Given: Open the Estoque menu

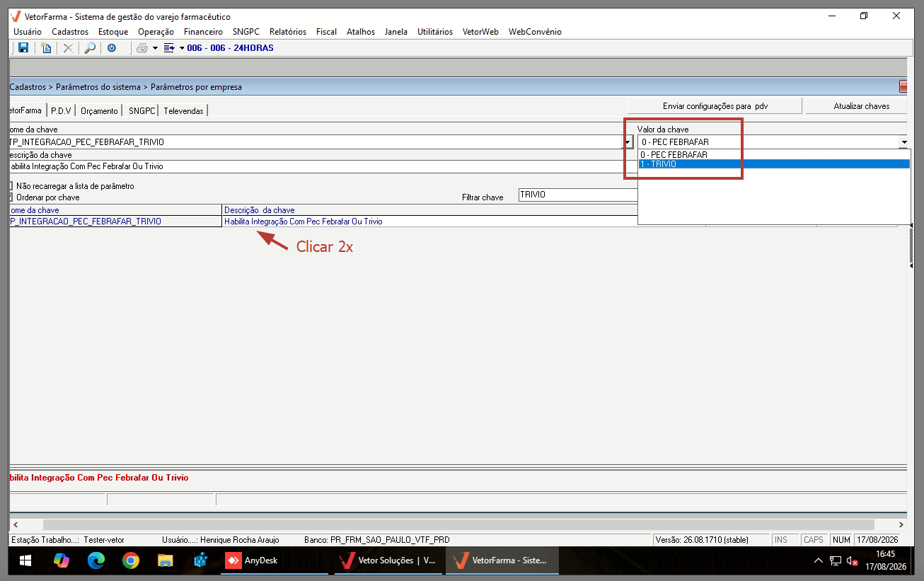Looking at the screenshot, I should point(113,32).
